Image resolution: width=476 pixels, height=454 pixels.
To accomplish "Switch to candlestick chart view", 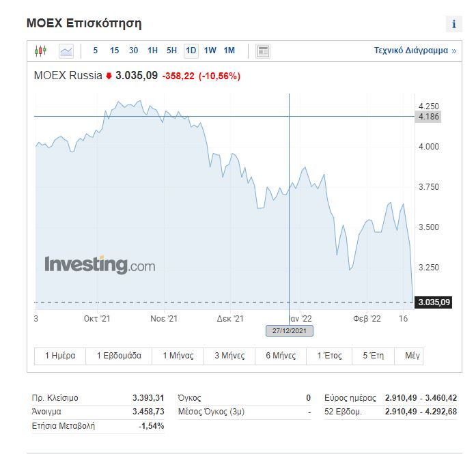I will (x=40, y=51).
